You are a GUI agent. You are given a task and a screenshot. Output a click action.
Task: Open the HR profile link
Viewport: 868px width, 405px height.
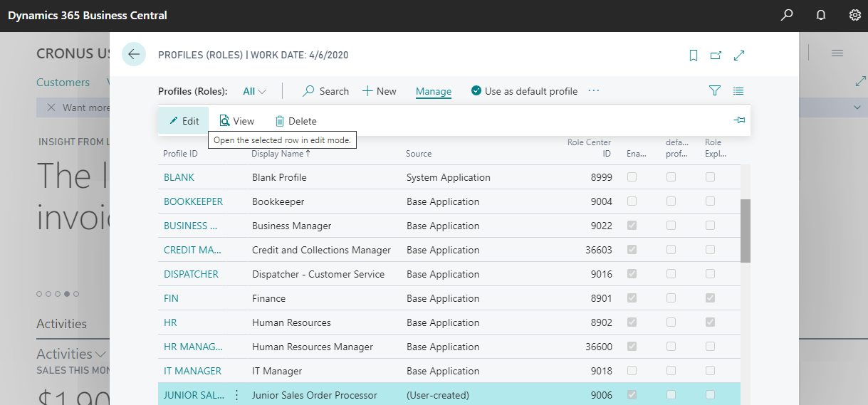pyautogui.click(x=170, y=322)
